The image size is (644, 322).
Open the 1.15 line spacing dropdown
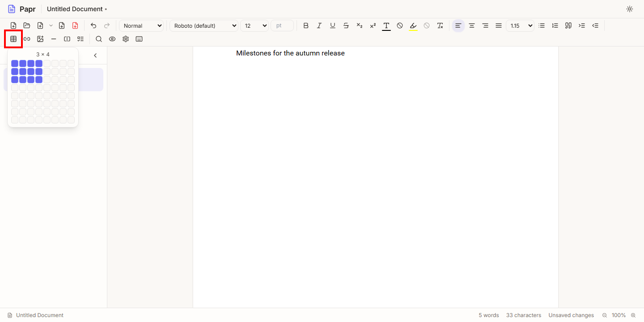point(520,25)
